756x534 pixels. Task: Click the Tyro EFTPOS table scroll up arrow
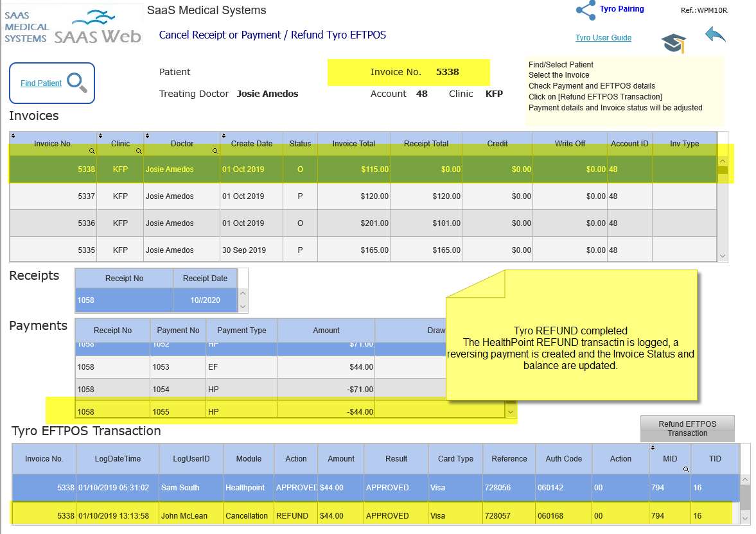coord(745,480)
